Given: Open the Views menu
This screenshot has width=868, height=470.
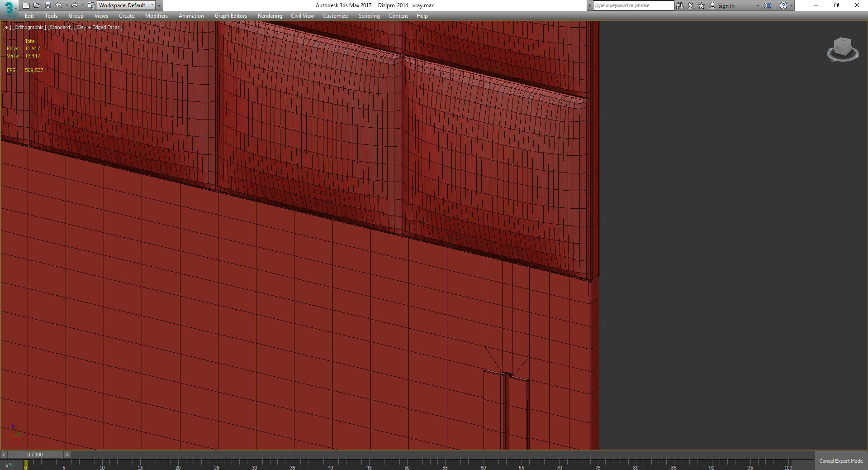Looking at the screenshot, I should coord(101,16).
